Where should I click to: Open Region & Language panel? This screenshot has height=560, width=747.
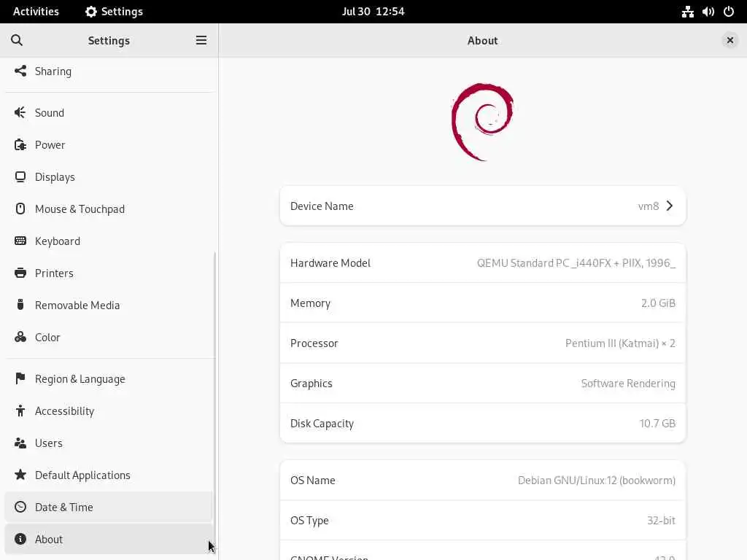point(109,378)
